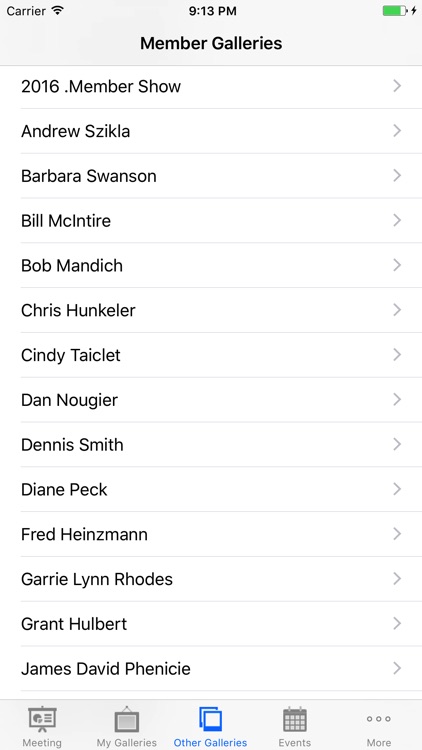This screenshot has width=422, height=750.
Task: View Chris Hunkeler's gallery
Action: coord(211,310)
